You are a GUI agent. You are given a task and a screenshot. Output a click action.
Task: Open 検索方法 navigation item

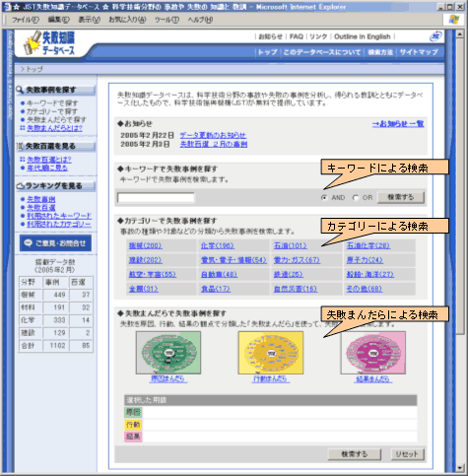(x=380, y=52)
